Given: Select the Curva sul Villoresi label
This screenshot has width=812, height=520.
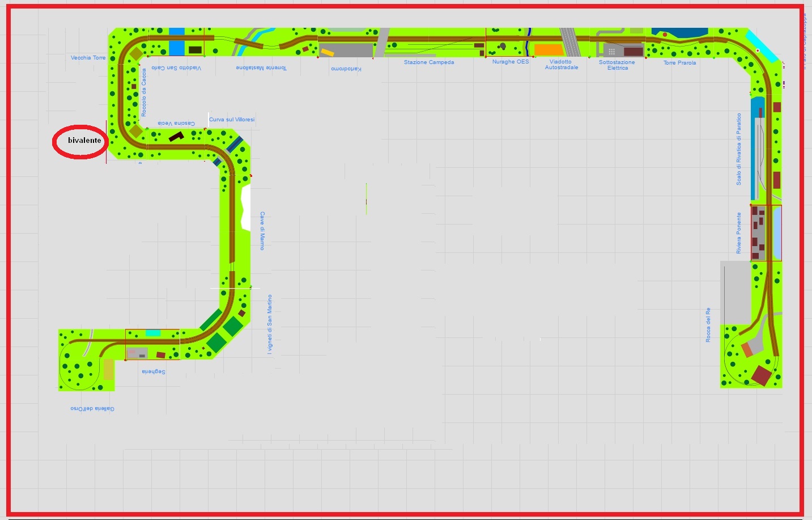Looking at the screenshot, I should pyautogui.click(x=232, y=120).
